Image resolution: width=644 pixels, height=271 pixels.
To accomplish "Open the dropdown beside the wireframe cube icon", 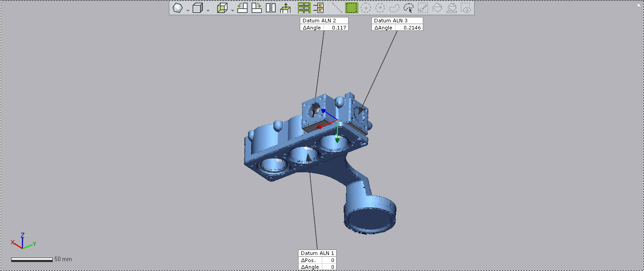I will pyautogui.click(x=232, y=10).
